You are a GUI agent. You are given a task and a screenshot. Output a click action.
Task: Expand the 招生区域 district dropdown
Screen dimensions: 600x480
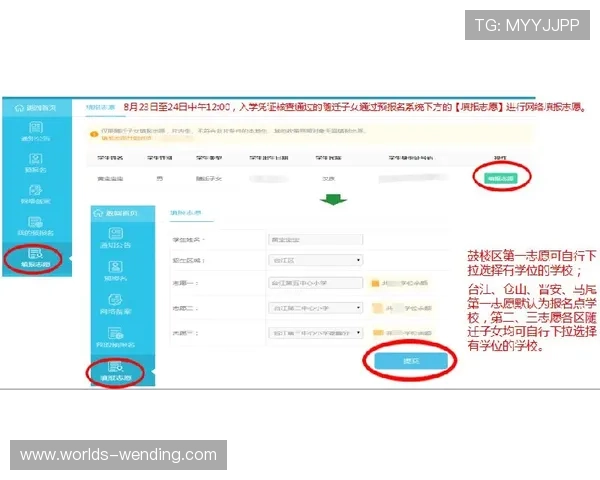[316, 260]
